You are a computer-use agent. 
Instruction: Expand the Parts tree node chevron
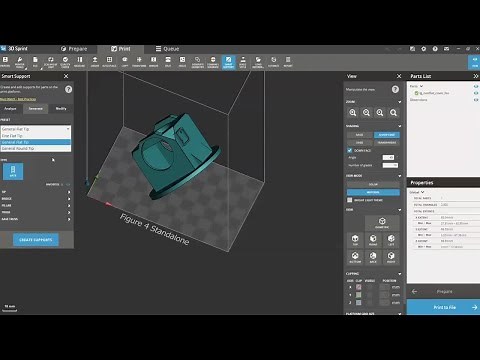422,86
